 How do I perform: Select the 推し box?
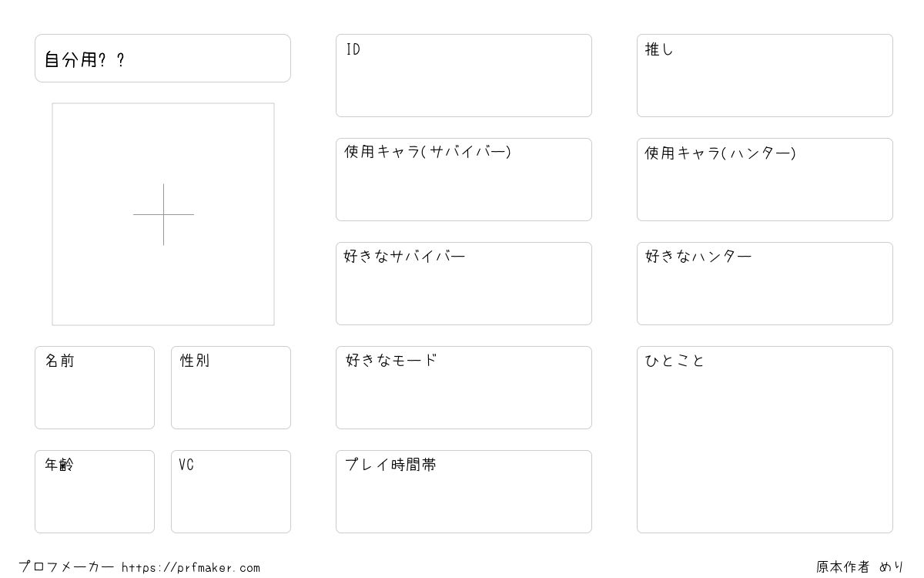(x=765, y=76)
